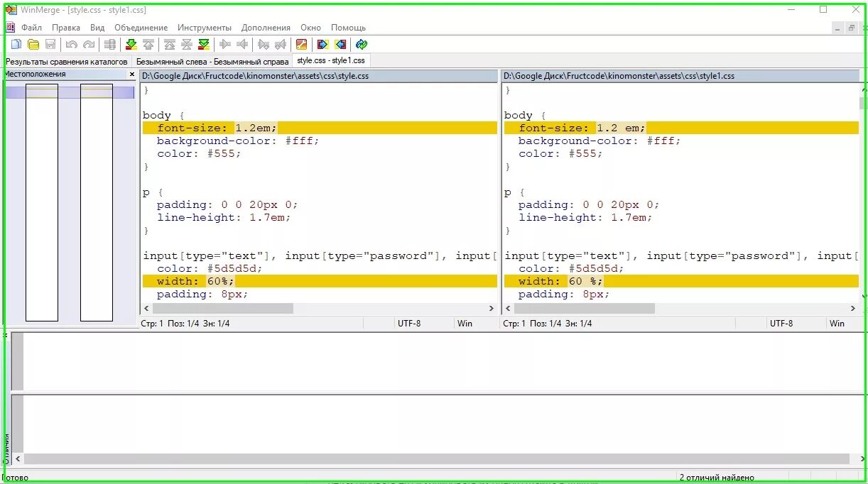The image size is (868, 484).
Task: Click the left pane font-size: 1.2em line
Action: click(319, 128)
